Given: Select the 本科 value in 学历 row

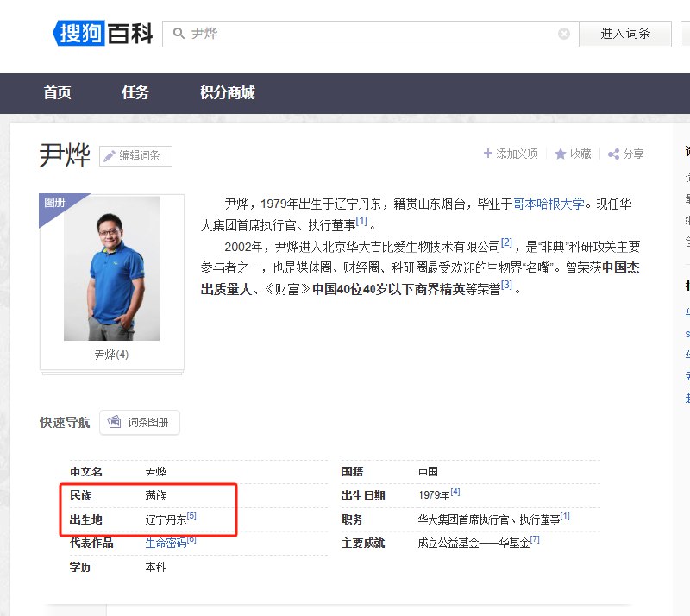Looking at the screenshot, I should point(156,567).
